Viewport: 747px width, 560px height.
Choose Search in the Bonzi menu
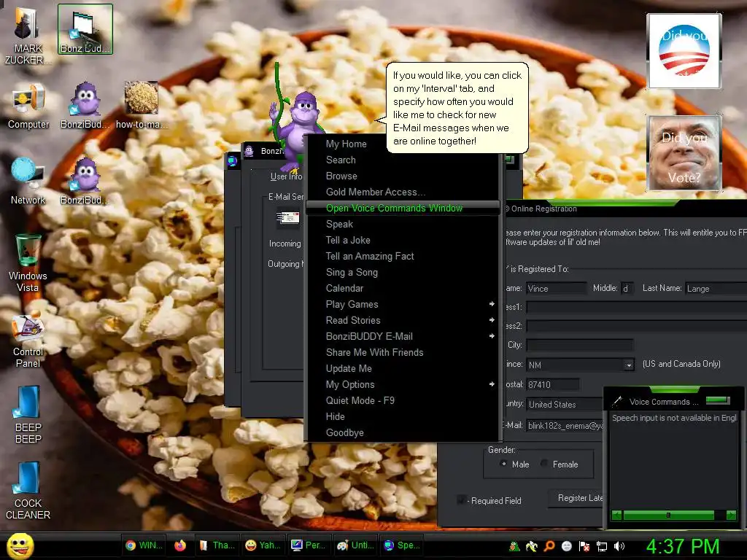402,160
